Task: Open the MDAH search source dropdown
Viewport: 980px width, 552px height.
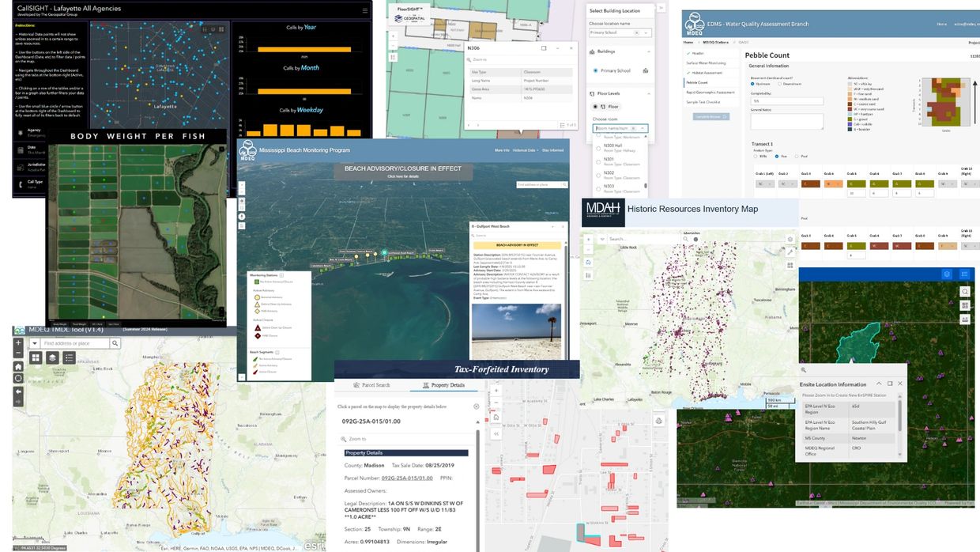Action: point(602,239)
